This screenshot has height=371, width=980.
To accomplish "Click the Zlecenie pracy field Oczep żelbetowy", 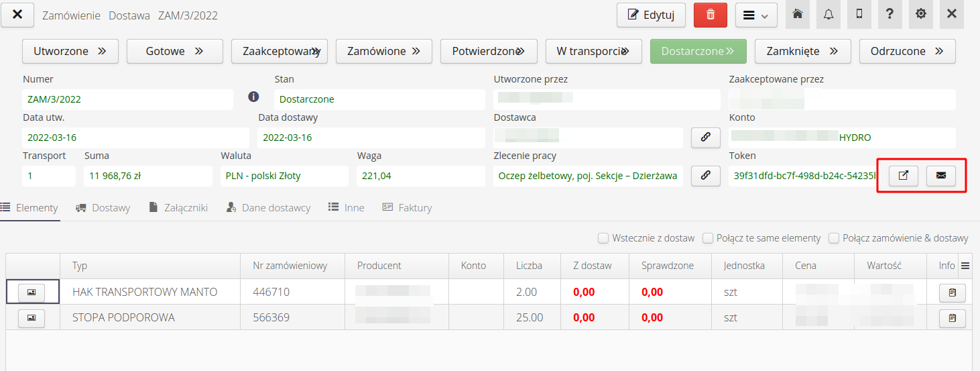I will [x=588, y=176].
